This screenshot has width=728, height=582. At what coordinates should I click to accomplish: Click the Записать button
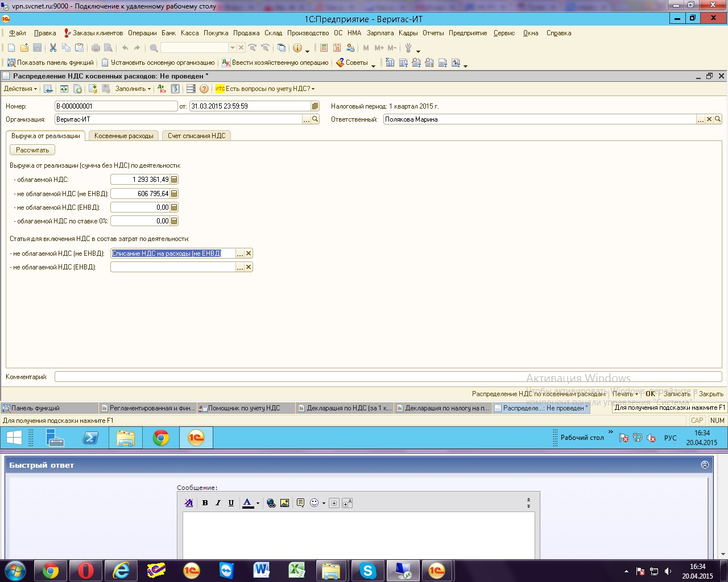point(677,394)
